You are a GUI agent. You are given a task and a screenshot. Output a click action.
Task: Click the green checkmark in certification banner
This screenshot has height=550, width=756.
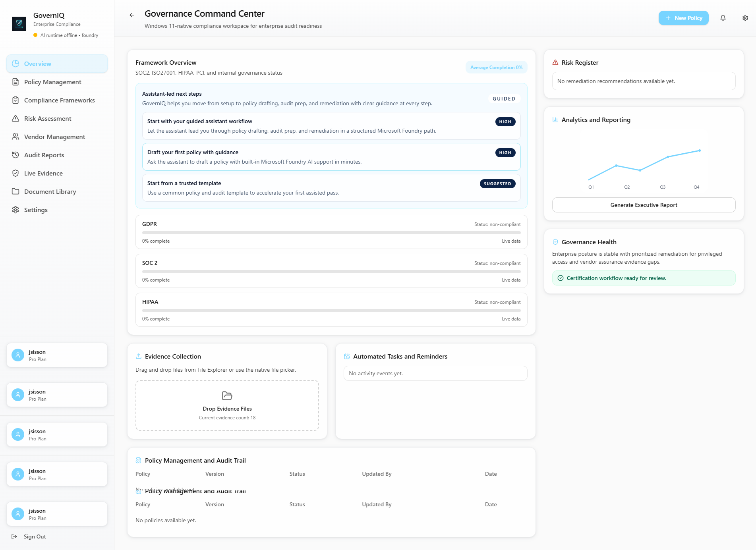(561, 278)
